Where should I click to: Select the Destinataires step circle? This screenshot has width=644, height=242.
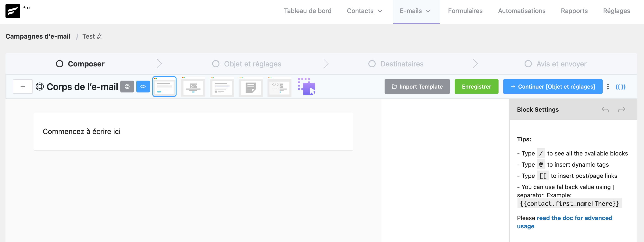(372, 64)
